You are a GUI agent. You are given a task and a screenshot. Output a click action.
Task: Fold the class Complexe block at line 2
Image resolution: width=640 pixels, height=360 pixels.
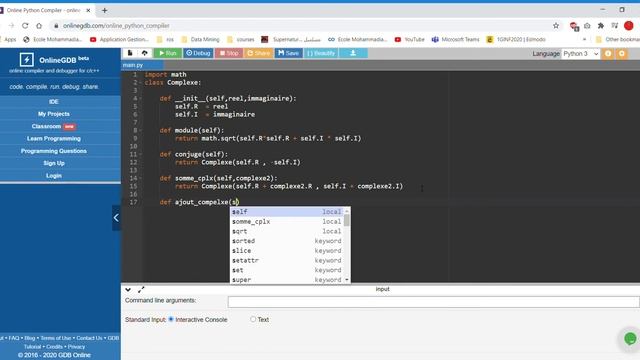tap(140, 82)
